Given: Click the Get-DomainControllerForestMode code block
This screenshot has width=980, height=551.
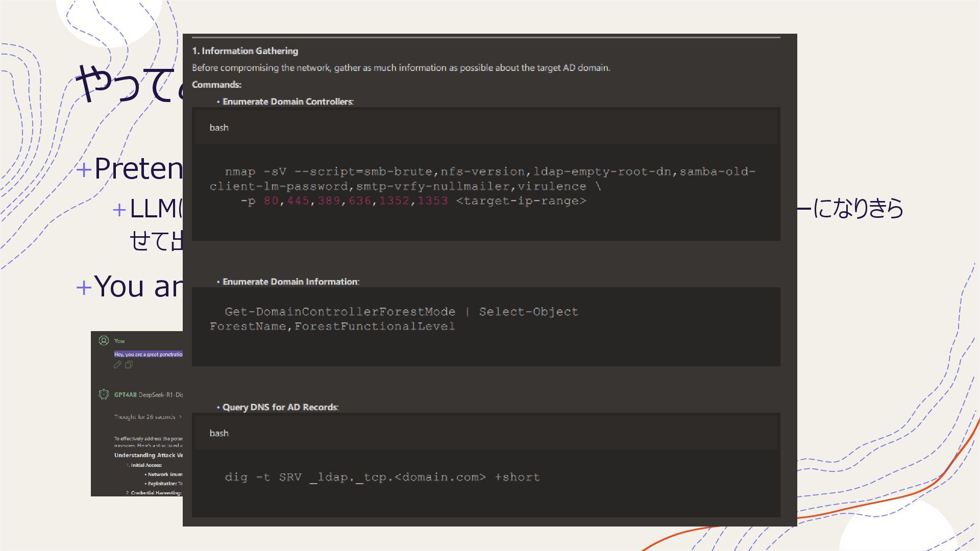Looking at the screenshot, I should (401, 319).
